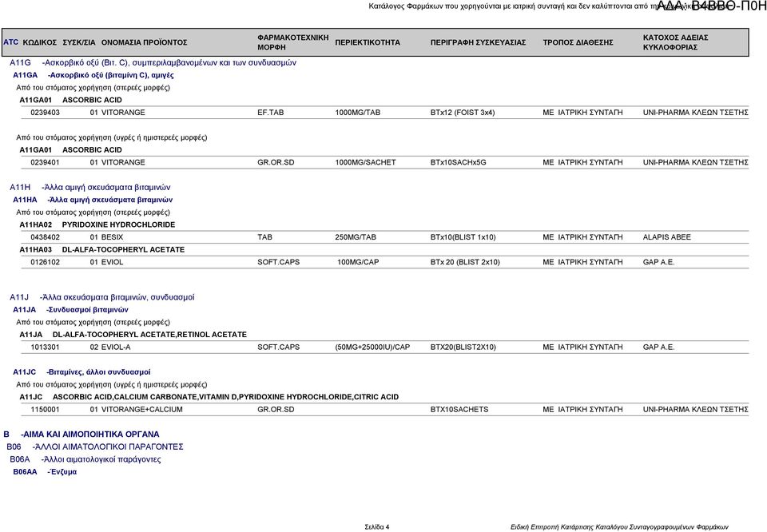Click the ΟΝΟΜΑΣΙΑ ΠΡΟΪΟΝΤΟΣ column header
Image resolution: width=767 pixels, height=532 pixels.
(145, 42)
